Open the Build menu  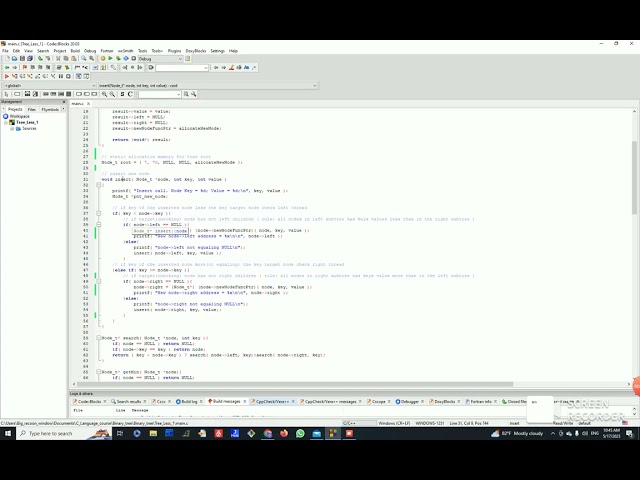tap(75, 51)
